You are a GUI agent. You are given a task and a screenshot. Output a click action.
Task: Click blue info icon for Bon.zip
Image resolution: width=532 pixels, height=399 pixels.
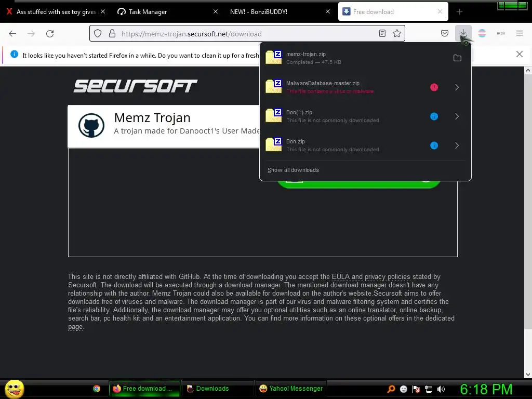tap(434, 145)
